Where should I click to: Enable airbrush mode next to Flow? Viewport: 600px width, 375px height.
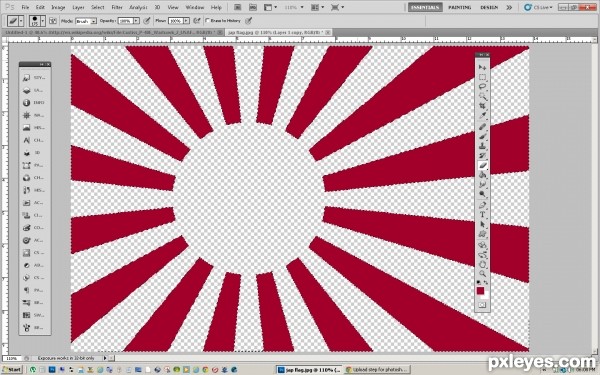197,21
